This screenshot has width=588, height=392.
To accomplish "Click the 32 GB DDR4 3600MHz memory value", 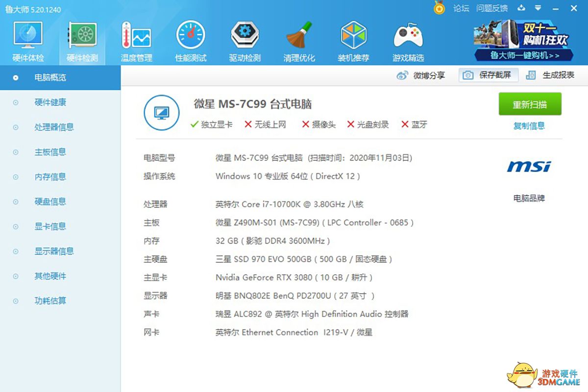I will coord(273,241).
